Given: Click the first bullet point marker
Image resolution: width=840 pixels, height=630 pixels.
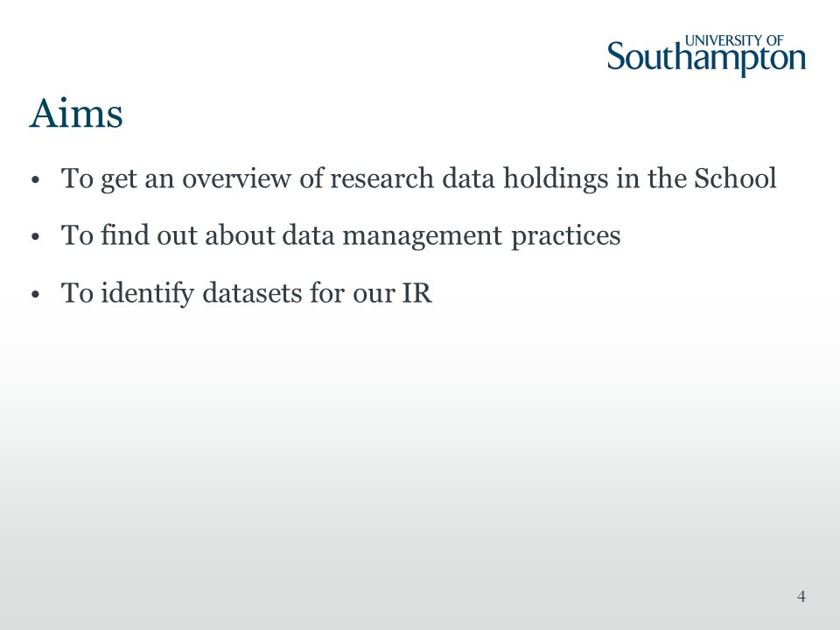Looking at the screenshot, I should pyautogui.click(x=36, y=180).
